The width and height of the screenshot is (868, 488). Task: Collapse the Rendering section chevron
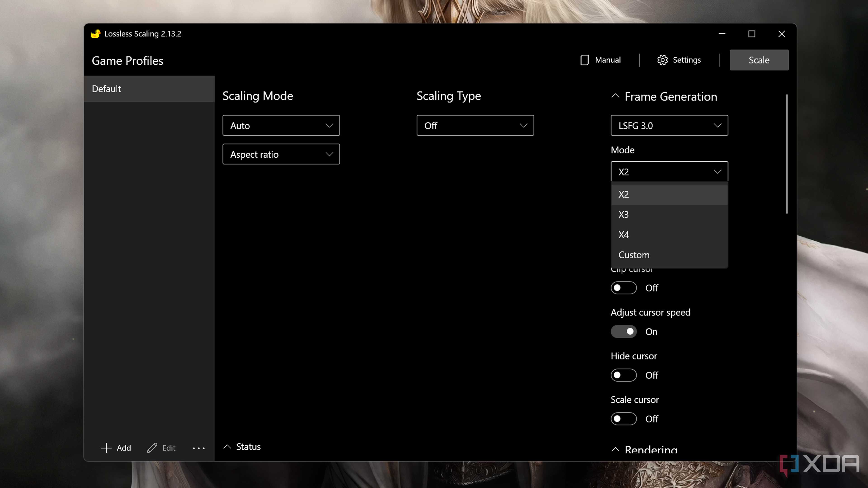coord(615,450)
